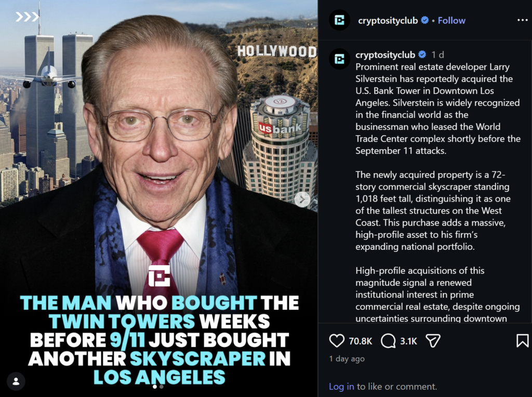Viewport: 532px width, 397px height.
Task: Click the main post image
Action: 159,198
